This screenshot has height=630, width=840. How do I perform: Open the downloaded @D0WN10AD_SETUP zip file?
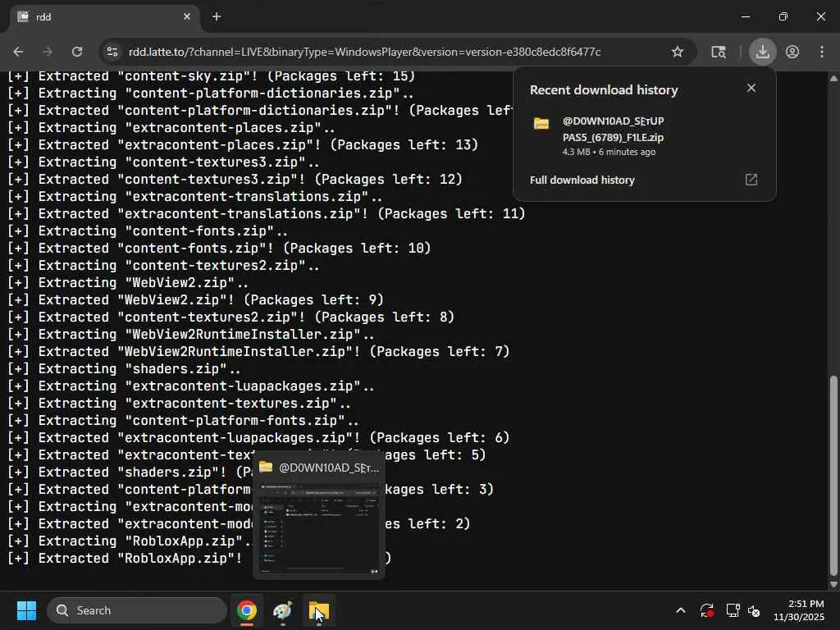point(613,129)
